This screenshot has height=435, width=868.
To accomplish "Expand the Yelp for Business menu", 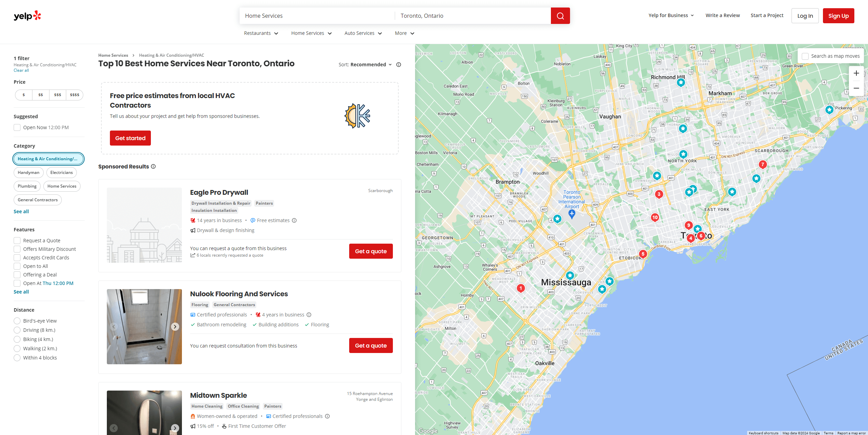I will click(671, 15).
